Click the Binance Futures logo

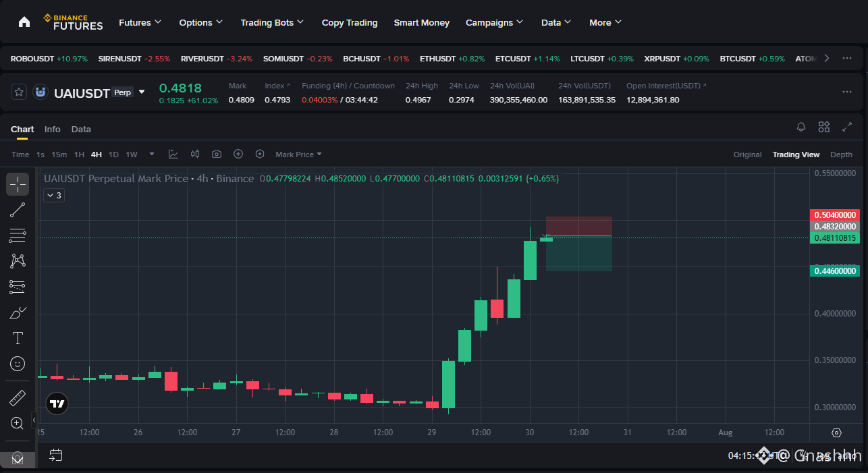pos(73,22)
